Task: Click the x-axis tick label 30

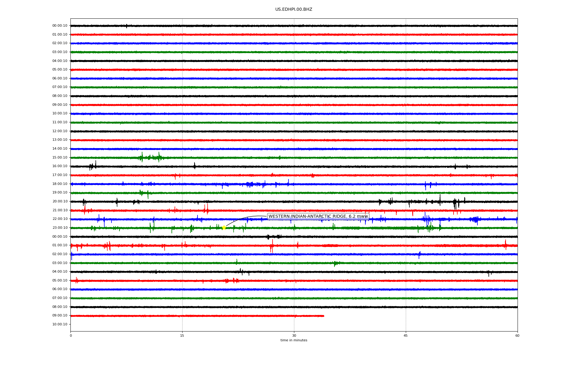Action: point(294,336)
